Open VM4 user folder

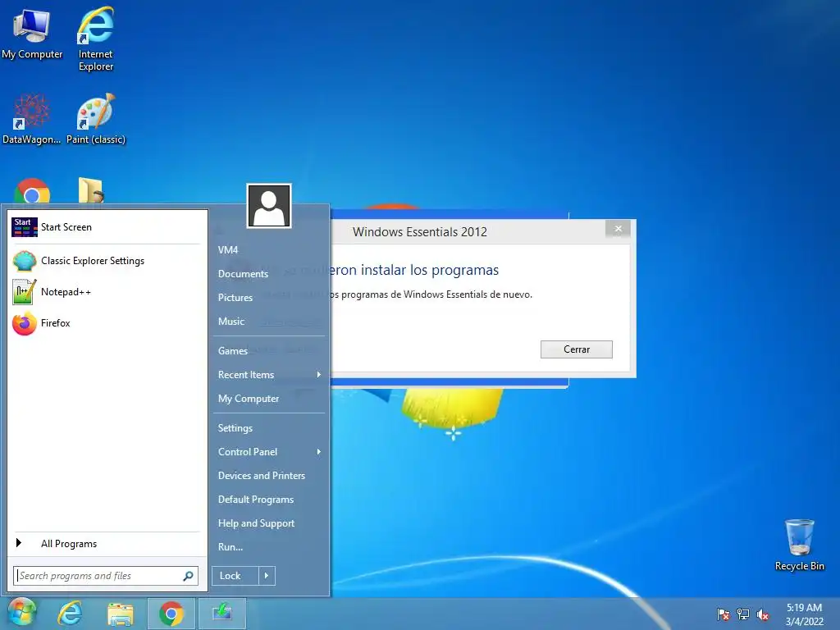[x=228, y=249]
